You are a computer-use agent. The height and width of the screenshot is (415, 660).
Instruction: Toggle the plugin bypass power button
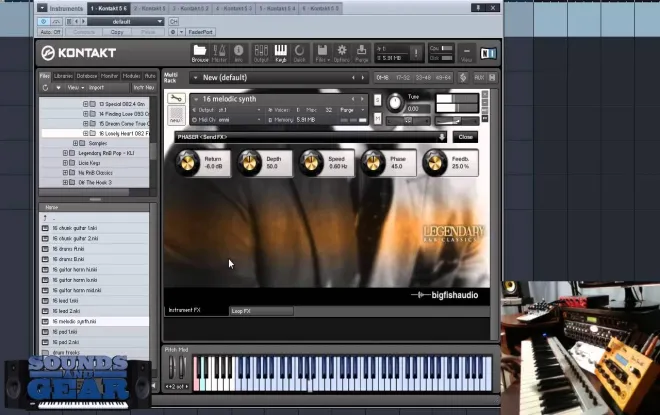(43, 21)
